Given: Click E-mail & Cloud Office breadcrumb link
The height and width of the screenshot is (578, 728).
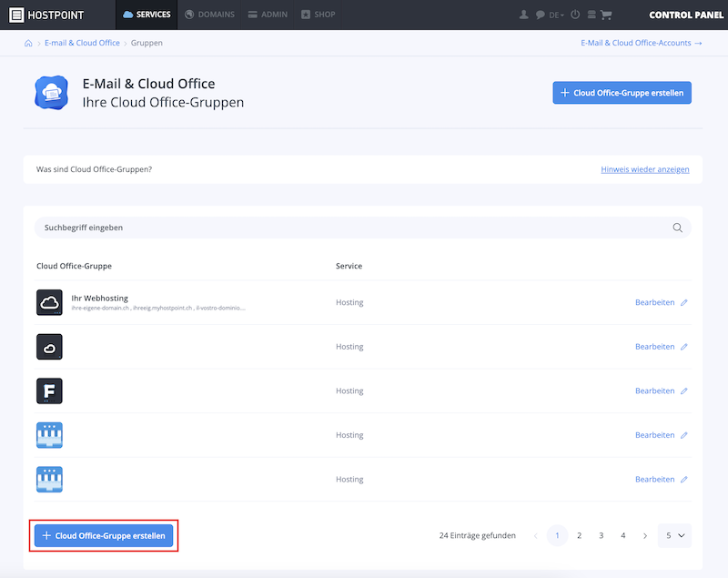Looking at the screenshot, I should pyautogui.click(x=82, y=43).
